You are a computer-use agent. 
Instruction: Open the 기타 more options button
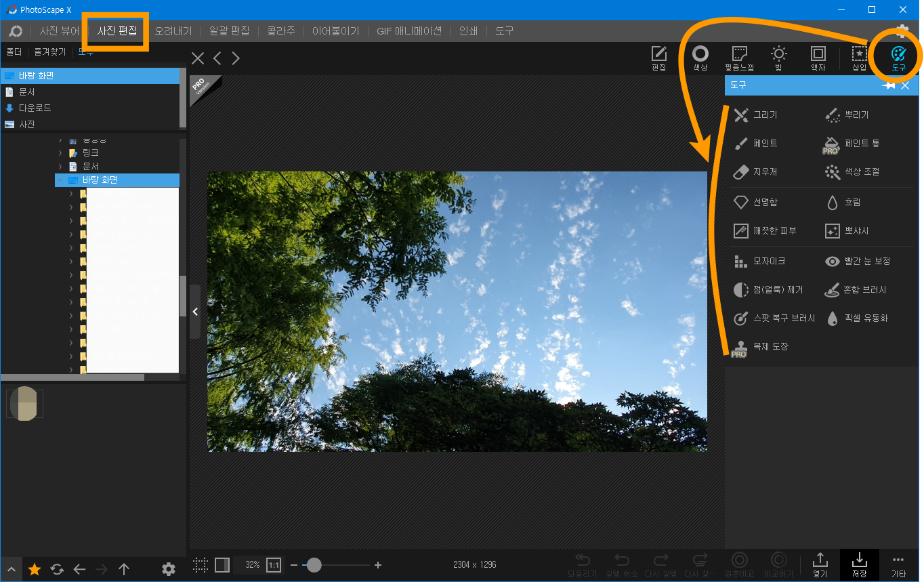tap(898, 565)
